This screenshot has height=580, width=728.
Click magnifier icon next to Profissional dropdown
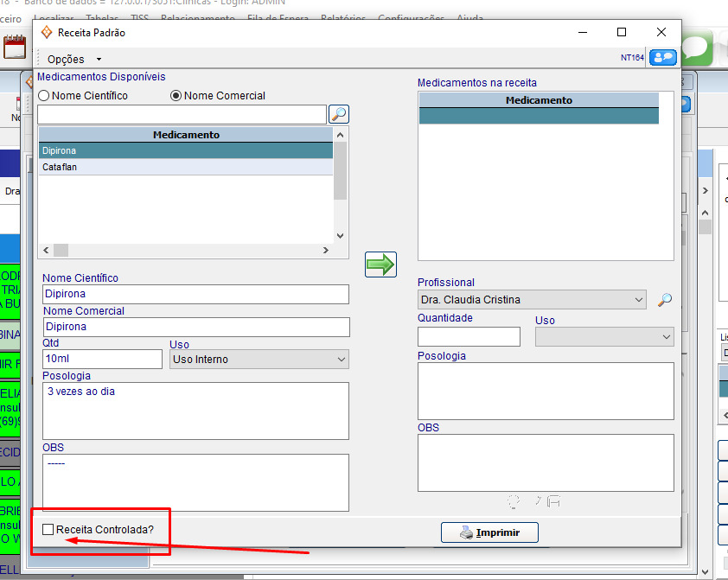(x=664, y=300)
